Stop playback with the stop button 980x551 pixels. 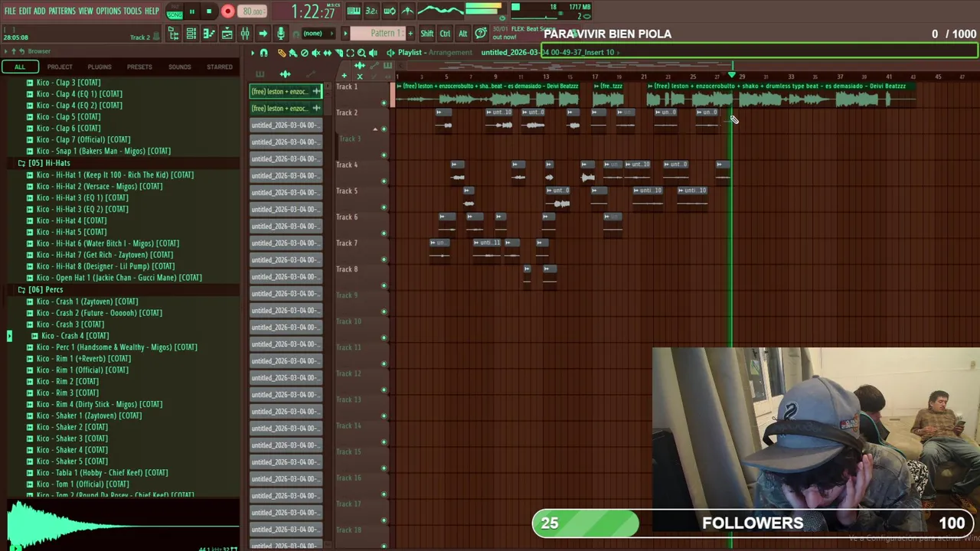208,11
